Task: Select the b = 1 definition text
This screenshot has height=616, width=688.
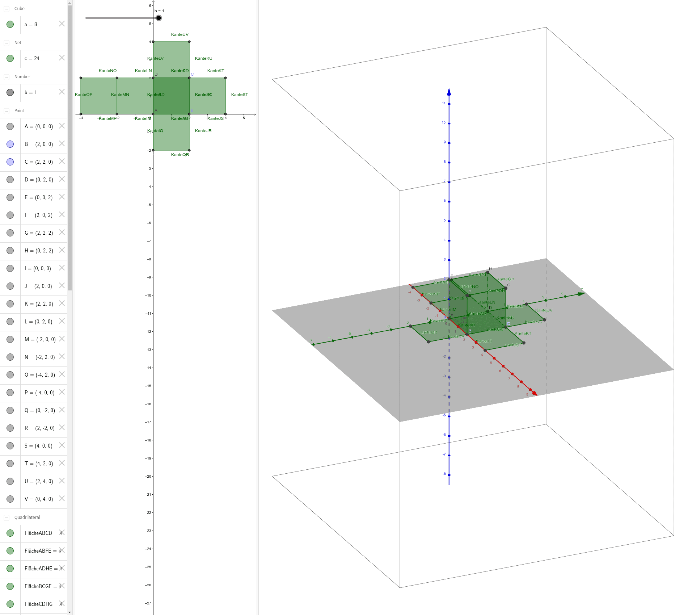Action: coord(31,92)
